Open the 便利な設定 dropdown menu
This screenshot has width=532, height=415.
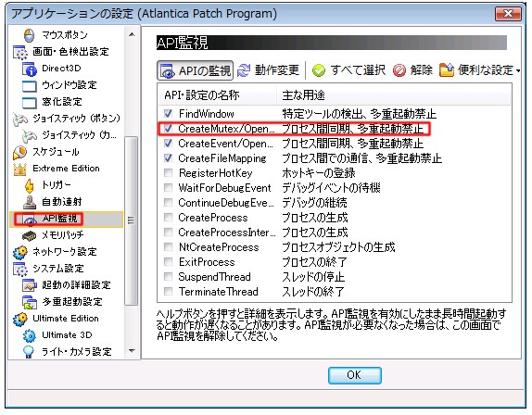[x=480, y=70]
